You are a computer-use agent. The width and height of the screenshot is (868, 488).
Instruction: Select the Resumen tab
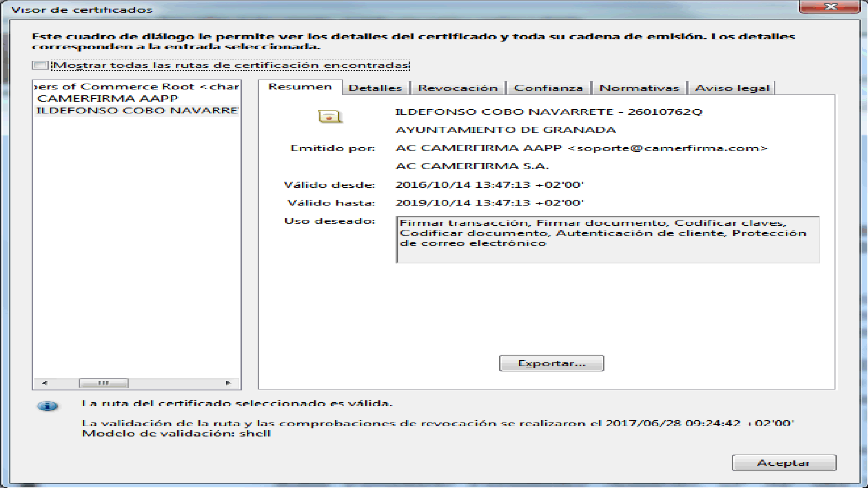pyautogui.click(x=300, y=87)
